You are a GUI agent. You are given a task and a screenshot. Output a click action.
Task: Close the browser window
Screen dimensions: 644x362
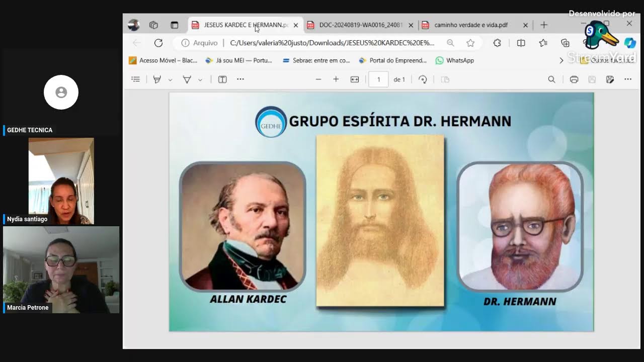(x=629, y=23)
